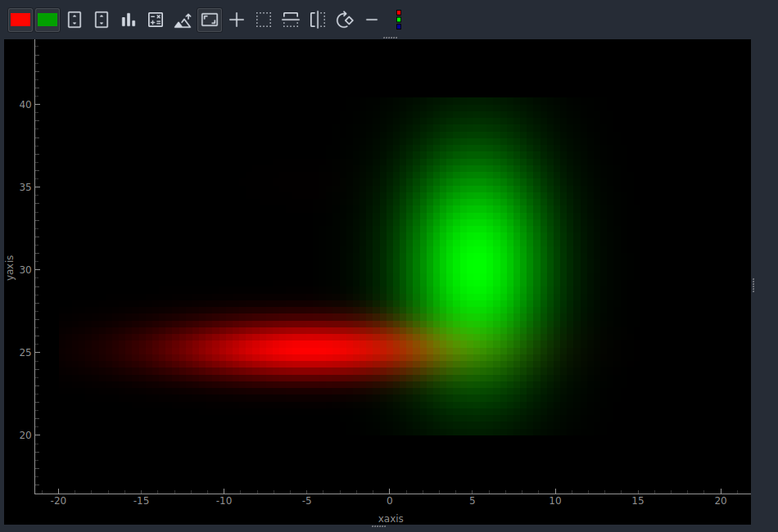This screenshot has height=532, width=778.
Task: Open the bar chart histogram tool
Action: pyautogui.click(x=129, y=20)
